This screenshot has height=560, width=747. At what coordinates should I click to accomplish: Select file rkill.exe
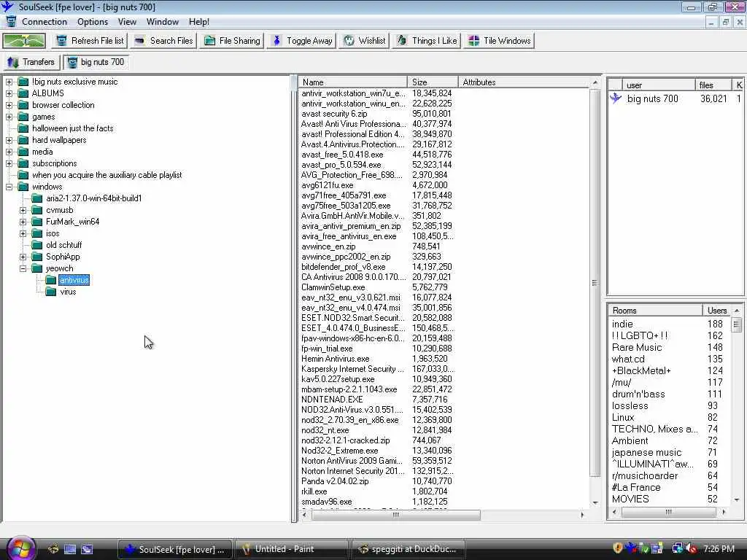[x=314, y=491]
